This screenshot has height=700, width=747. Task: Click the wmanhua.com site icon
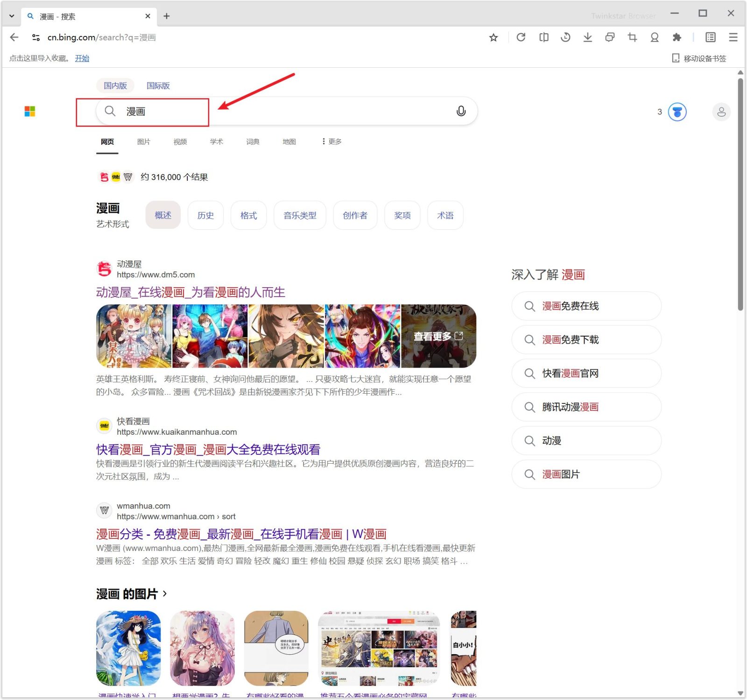[x=104, y=510]
